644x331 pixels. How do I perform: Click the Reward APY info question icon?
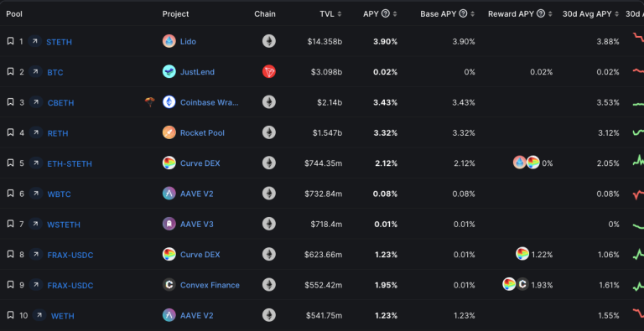[541, 13]
